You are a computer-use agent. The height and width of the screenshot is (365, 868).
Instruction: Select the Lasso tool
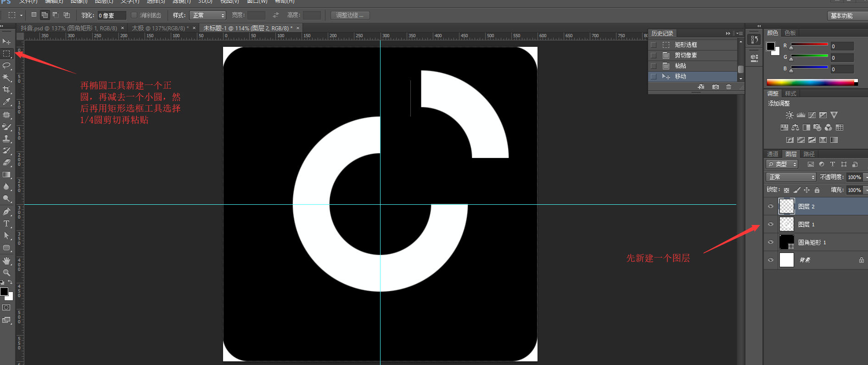(6, 66)
